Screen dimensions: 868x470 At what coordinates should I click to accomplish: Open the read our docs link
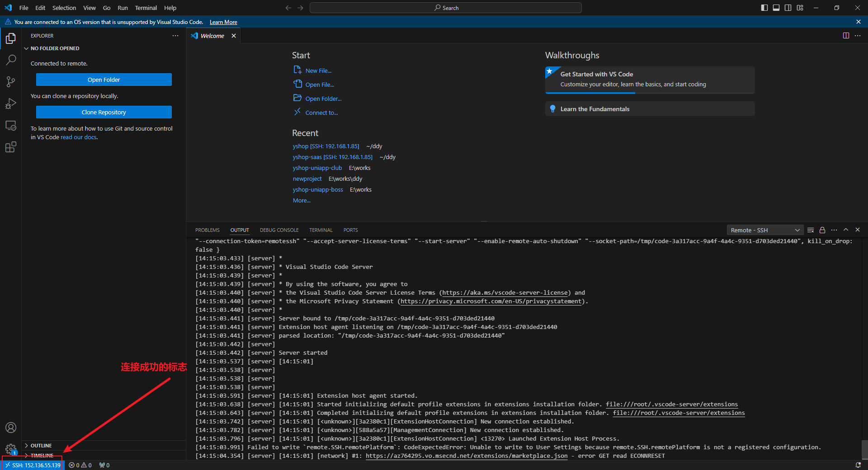point(79,137)
